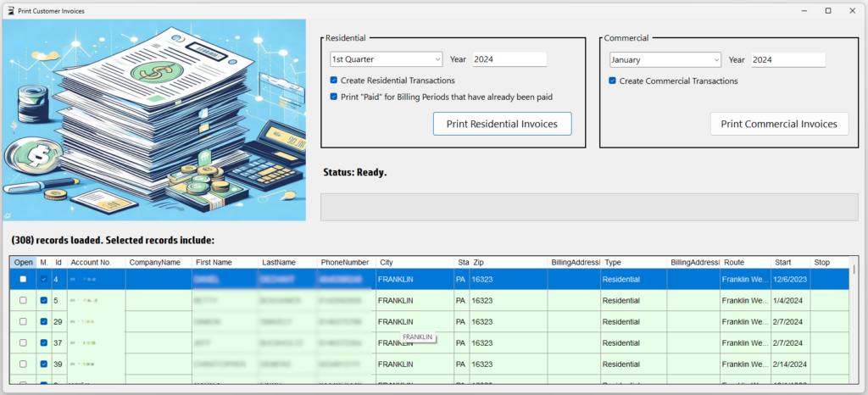Uncheck Print "Paid" for paid billing periods
Image resolution: width=868 pixels, height=395 pixels.
(x=334, y=97)
